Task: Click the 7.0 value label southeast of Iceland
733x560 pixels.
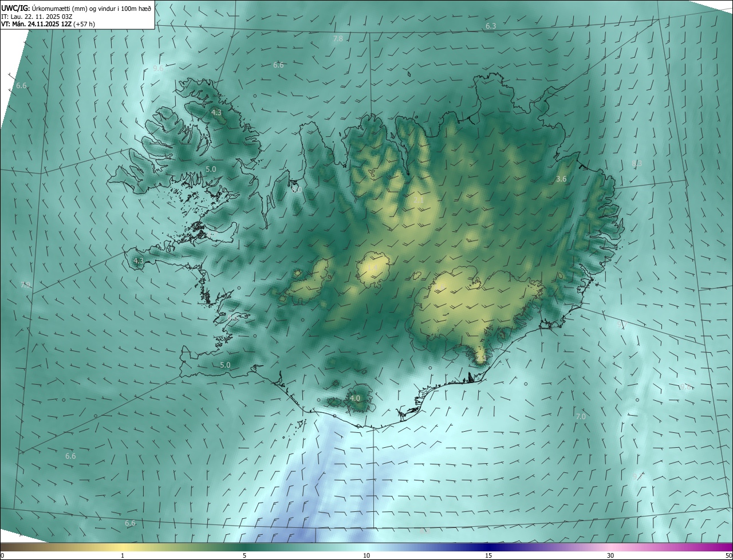Action: coord(581,417)
